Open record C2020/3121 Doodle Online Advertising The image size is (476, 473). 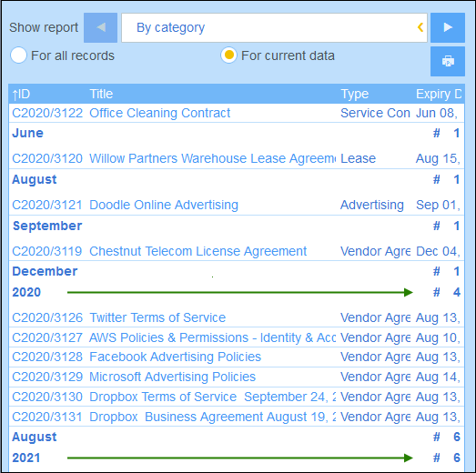click(x=164, y=205)
